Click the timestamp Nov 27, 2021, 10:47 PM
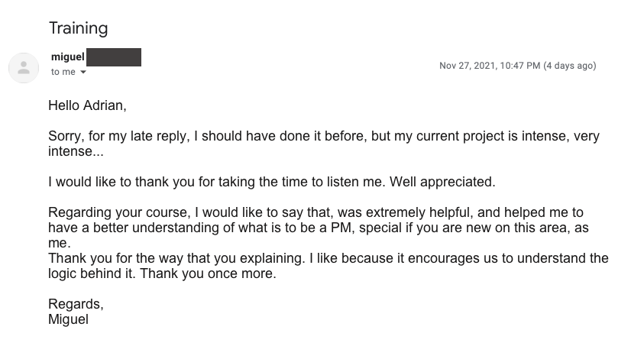644x359 pixels. coord(490,66)
